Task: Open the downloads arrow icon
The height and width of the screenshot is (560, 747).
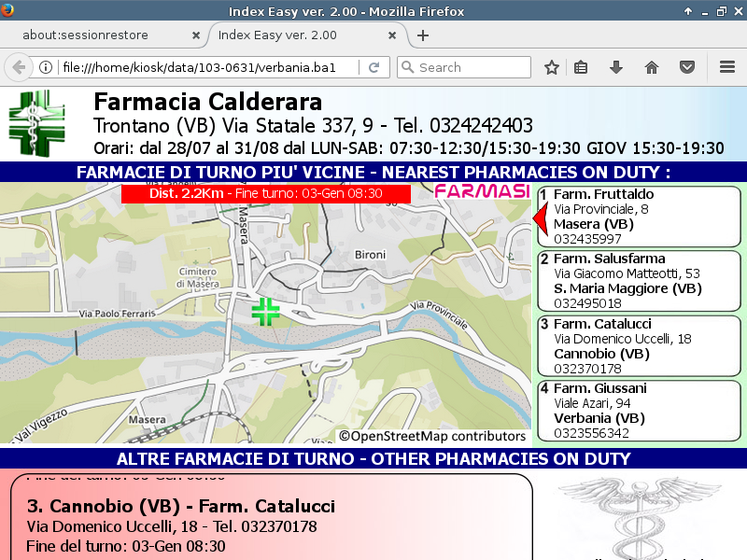Action: pos(616,67)
